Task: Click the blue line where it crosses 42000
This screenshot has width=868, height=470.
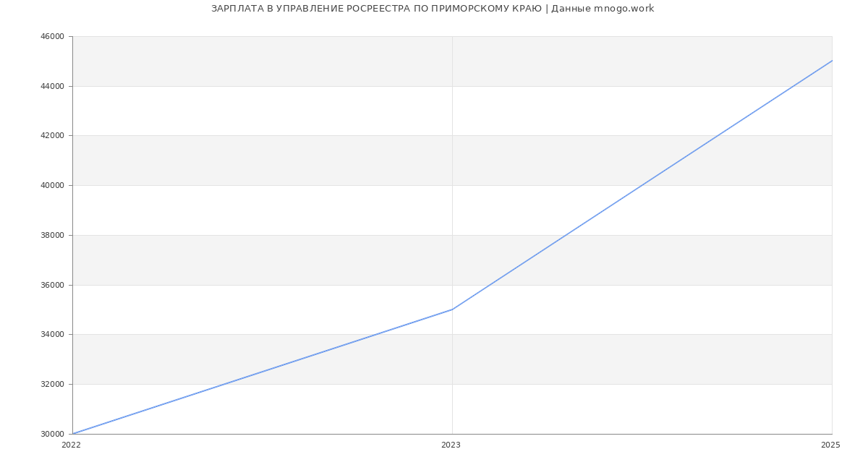Action: pos(718,135)
